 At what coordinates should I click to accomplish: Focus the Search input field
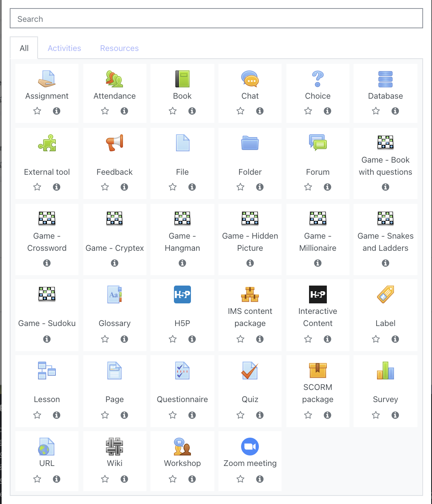216,19
